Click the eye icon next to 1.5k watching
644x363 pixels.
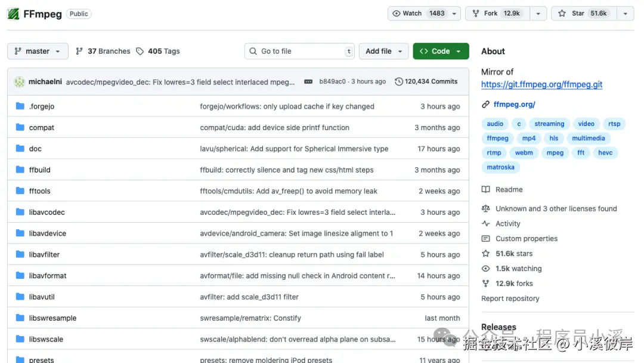tap(485, 269)
